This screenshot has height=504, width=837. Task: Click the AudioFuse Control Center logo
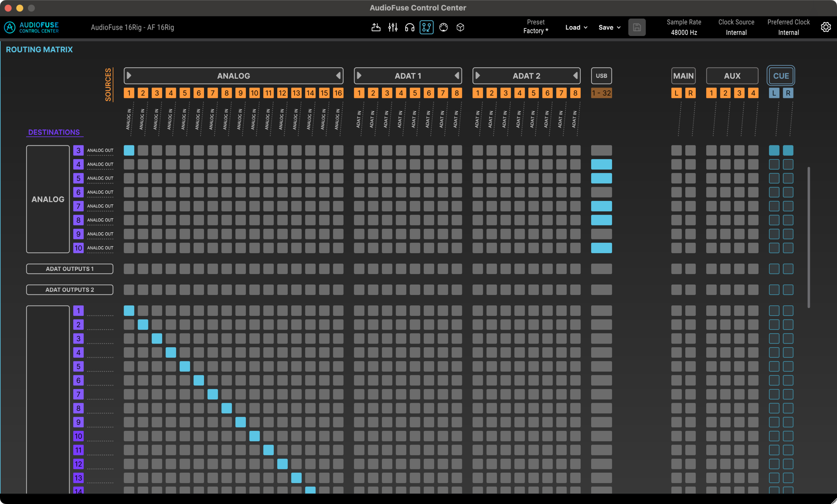(x=32, y=27)
